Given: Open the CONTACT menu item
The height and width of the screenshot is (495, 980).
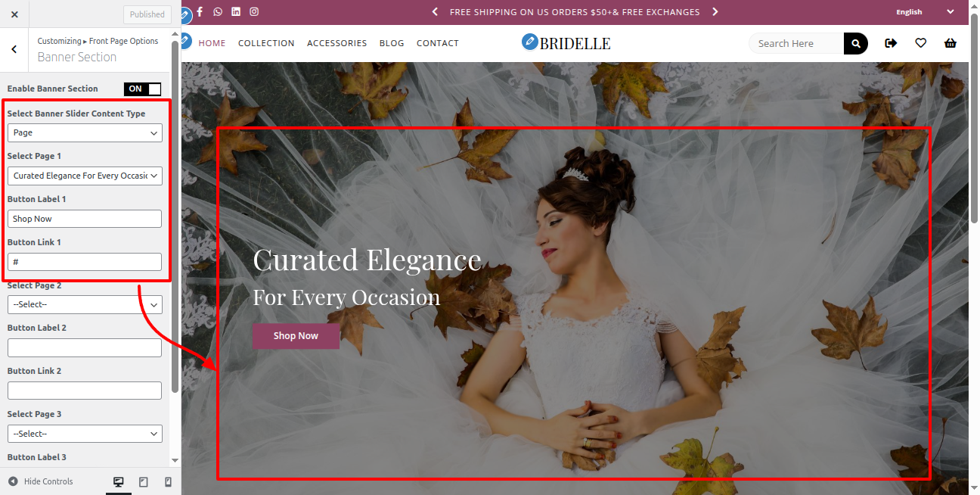Looking at the screenshot, I should pyautogui.click(x=438, y=43).
